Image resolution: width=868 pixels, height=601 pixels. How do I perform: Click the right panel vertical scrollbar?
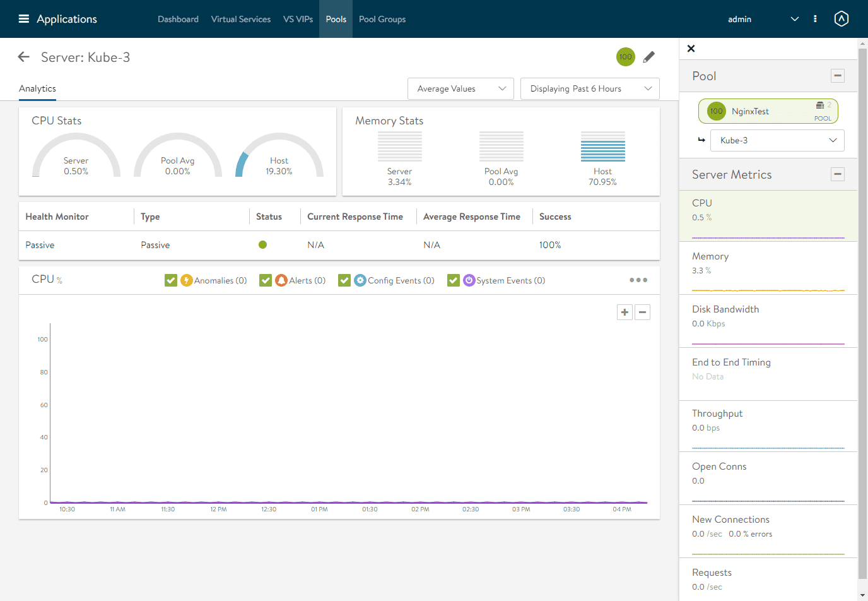pos(862,316)
